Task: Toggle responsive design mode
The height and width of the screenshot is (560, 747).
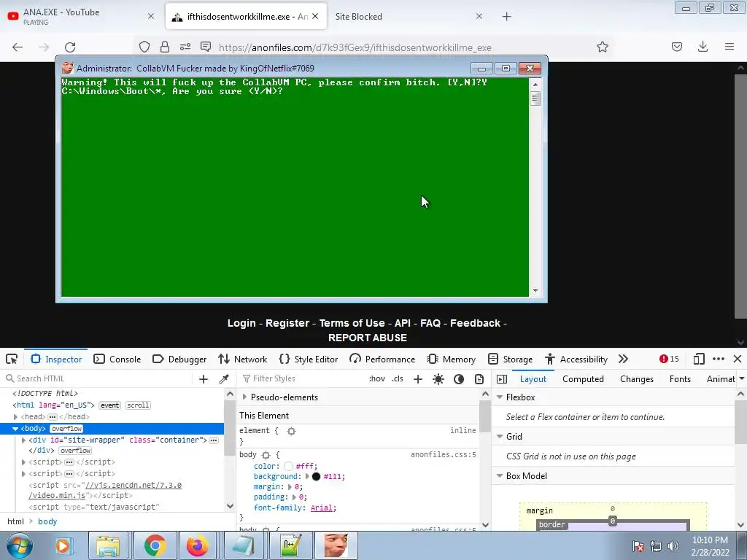Action: (x=699, y=359)
